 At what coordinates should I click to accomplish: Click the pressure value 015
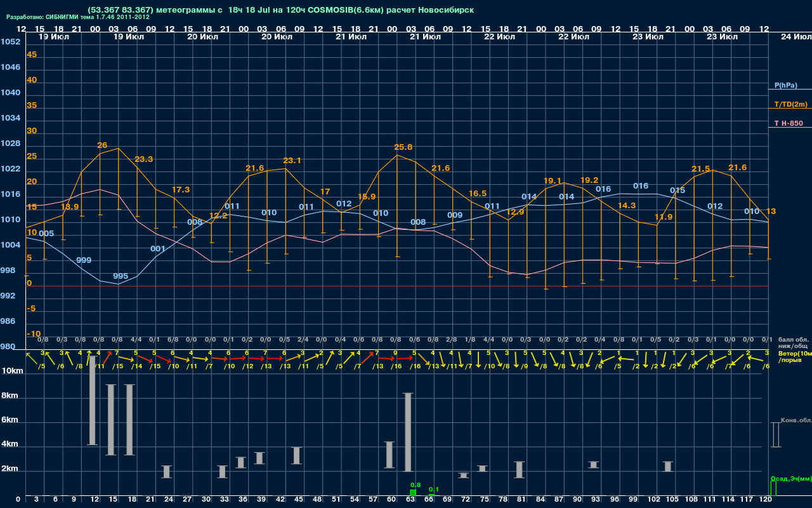tap(678, 190)
